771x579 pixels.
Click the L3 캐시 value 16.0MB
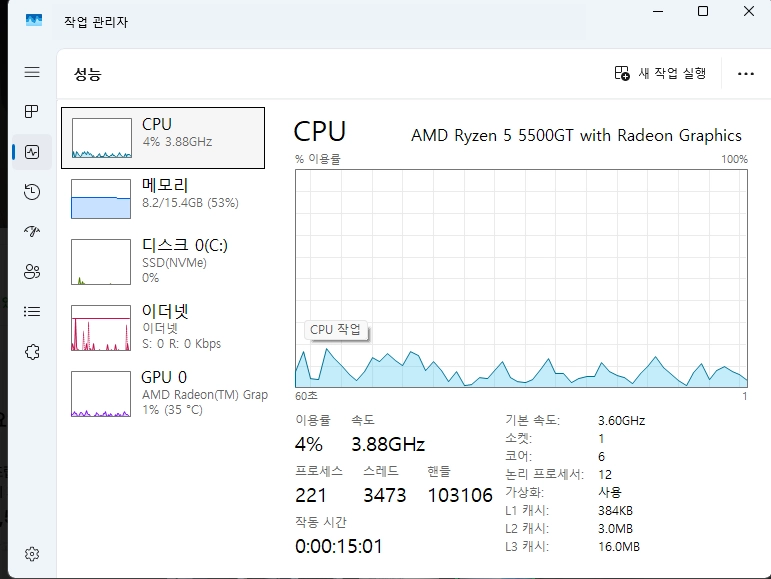pos(619,547)
